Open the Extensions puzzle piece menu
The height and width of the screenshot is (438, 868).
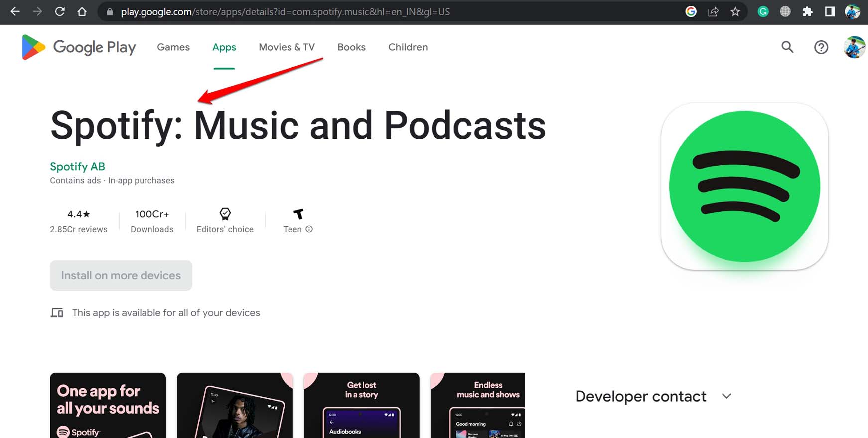(808, 11)
